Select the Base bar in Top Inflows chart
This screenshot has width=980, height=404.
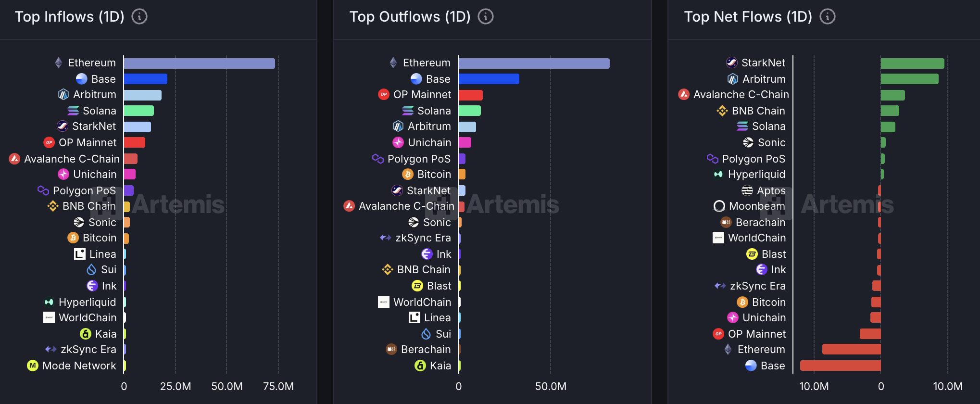tap(146, 79)
